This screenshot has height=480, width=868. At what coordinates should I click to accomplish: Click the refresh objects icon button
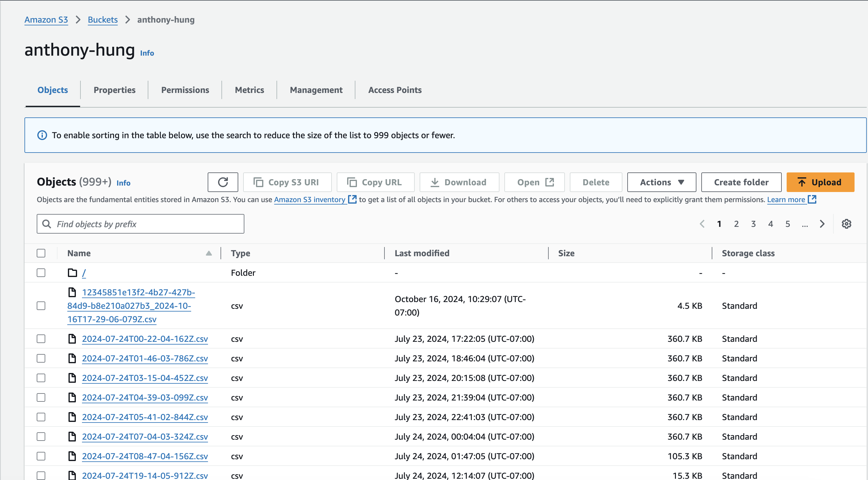223,182
